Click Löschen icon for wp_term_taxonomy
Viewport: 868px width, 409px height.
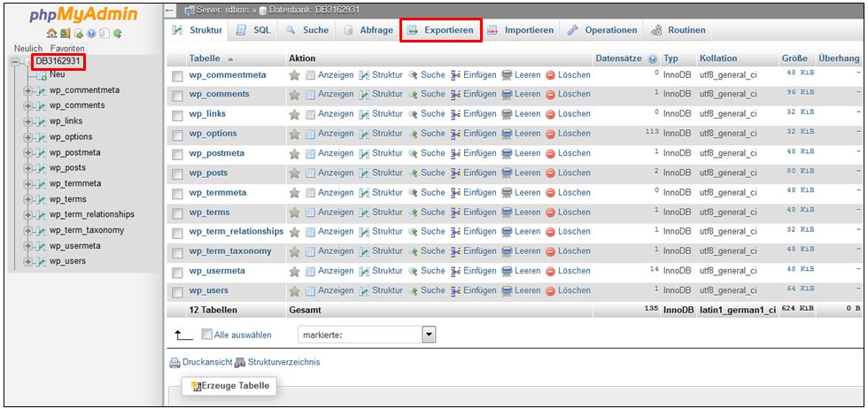tap(550, 251)
